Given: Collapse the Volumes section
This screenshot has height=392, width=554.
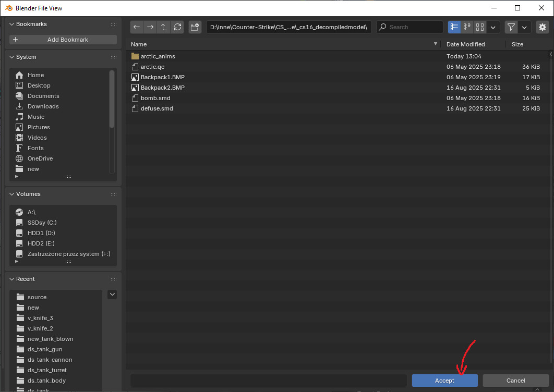Looking at the screenshot, I should point(11,194).
